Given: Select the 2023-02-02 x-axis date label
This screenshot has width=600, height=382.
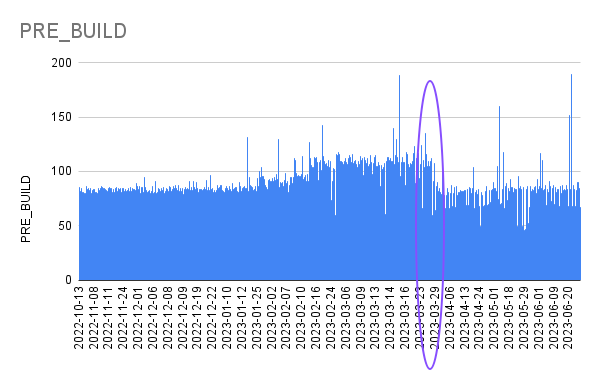Looking at the screenshot, I should 271,318.
